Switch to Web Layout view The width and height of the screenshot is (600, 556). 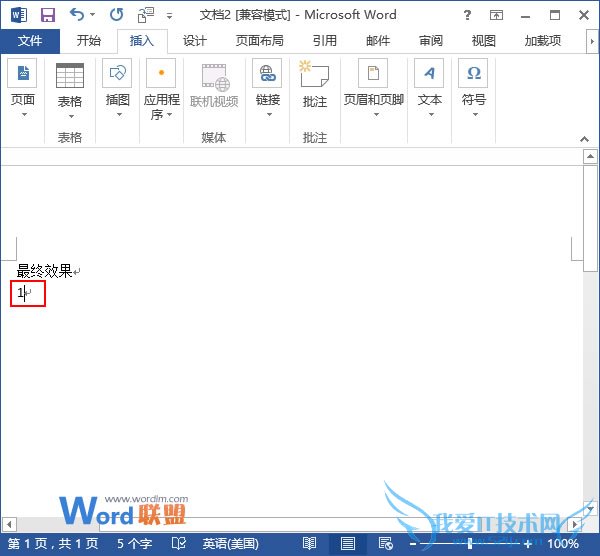pyautogui.click(x=385, y=543)
